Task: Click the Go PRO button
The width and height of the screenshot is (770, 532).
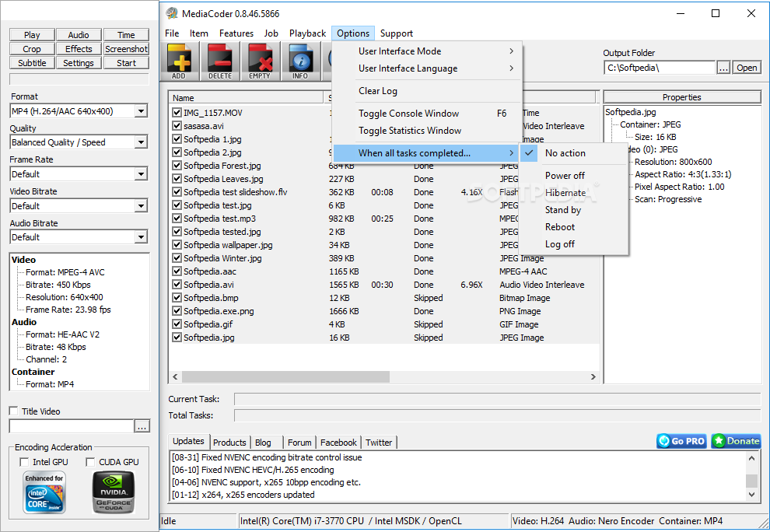Action: point(681,441)
